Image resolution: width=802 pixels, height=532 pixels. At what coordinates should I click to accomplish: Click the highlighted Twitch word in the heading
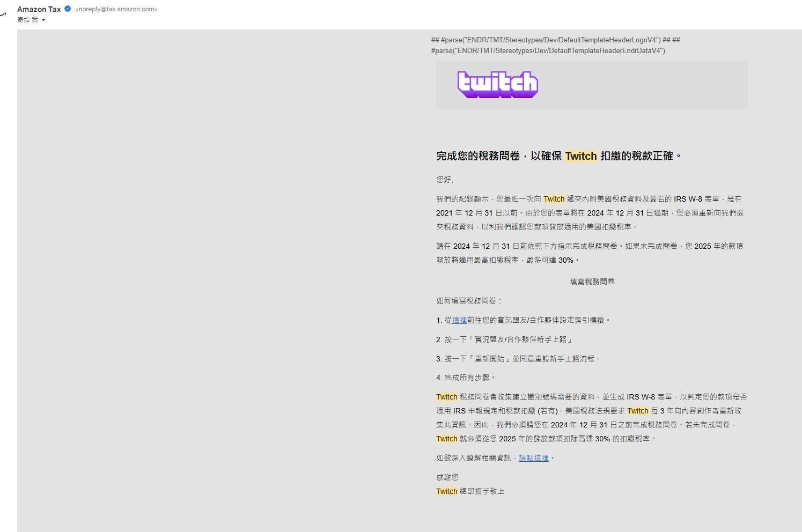[581, 156]
